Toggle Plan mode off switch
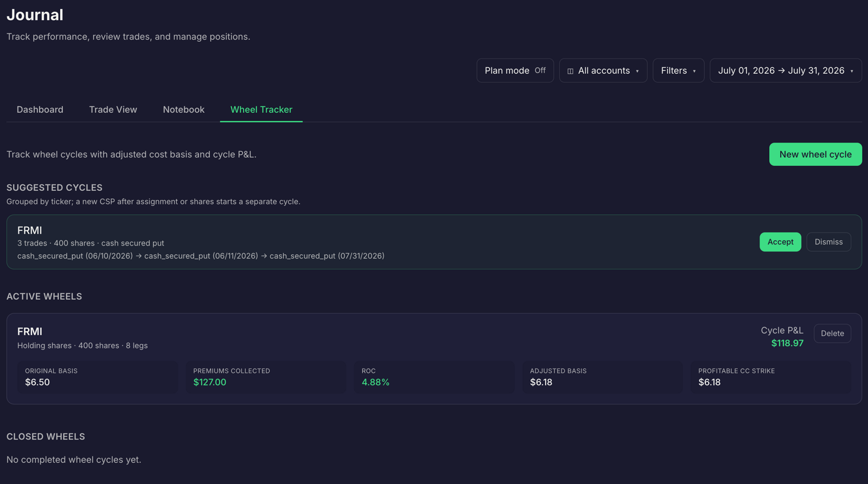This screenshot has height=484, width=868. click(515, 70)
